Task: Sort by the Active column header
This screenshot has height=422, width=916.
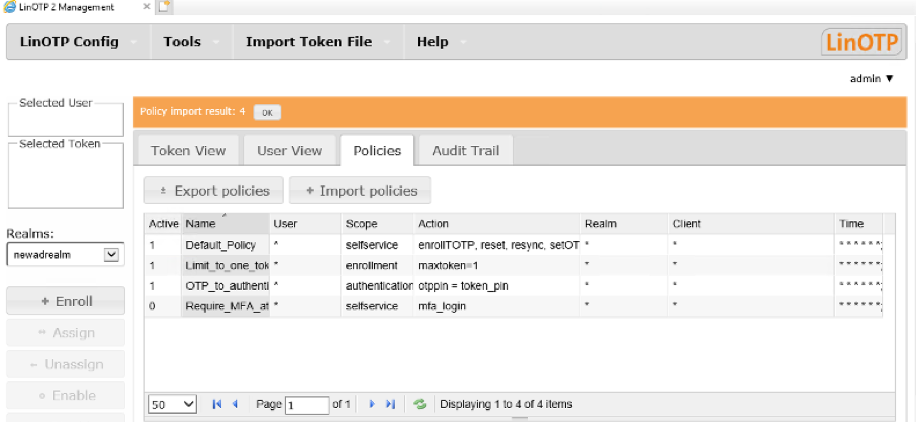Action: pyautogui.click(x=164, y=224)
